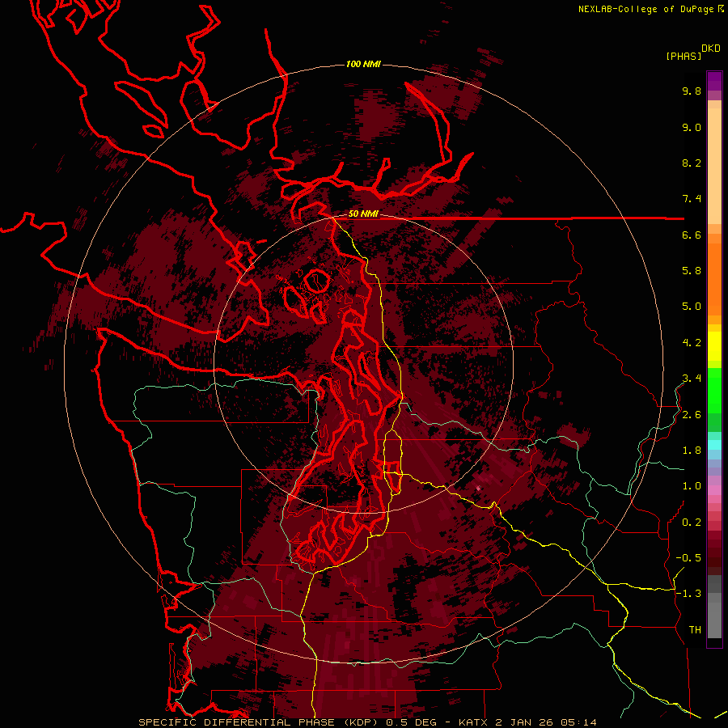Click the 05:14 timestamp
This screenshot has height=728, width=728.
(x=578, y=722)
